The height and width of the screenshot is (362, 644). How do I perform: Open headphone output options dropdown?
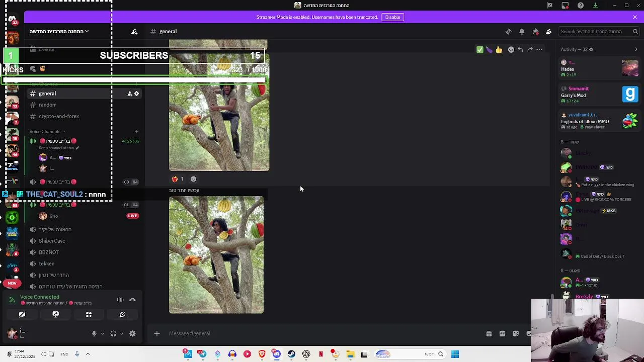121,334
